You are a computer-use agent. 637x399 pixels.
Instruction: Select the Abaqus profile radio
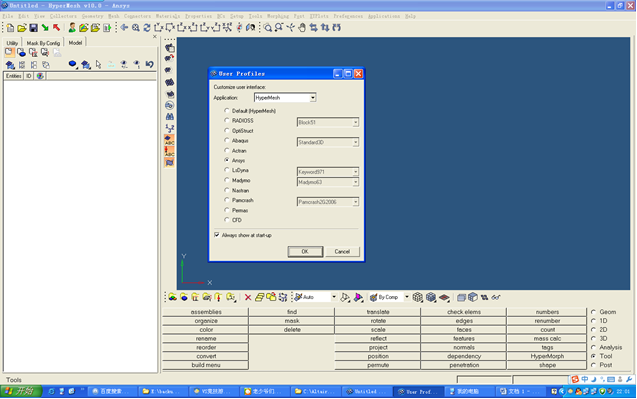click(x=227, y=140)
